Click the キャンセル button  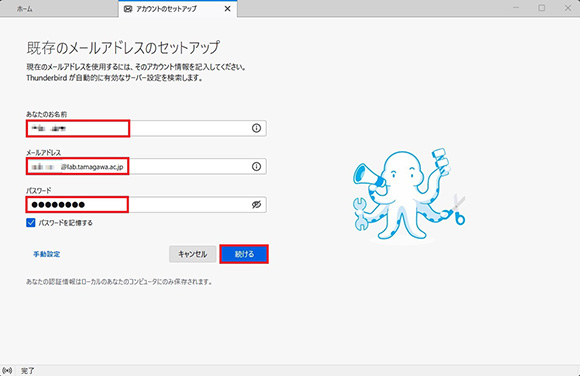[x=193, y=254]
